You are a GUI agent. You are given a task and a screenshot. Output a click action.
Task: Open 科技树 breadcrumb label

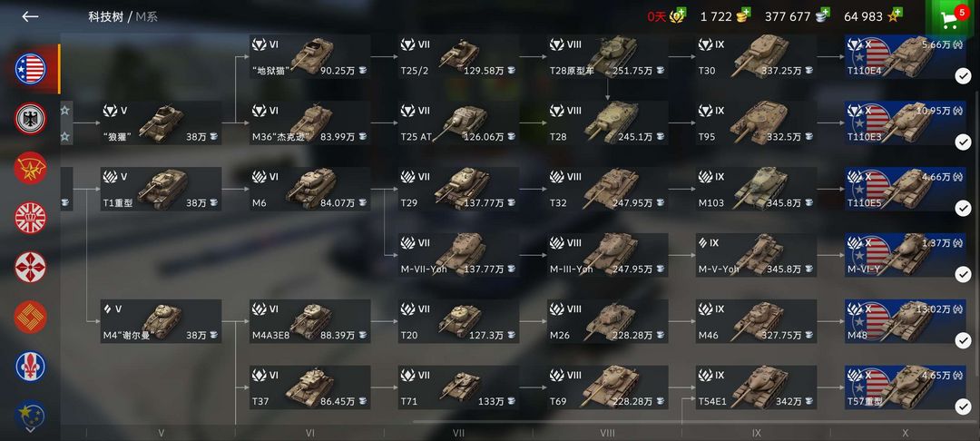(x=105, y=17)
